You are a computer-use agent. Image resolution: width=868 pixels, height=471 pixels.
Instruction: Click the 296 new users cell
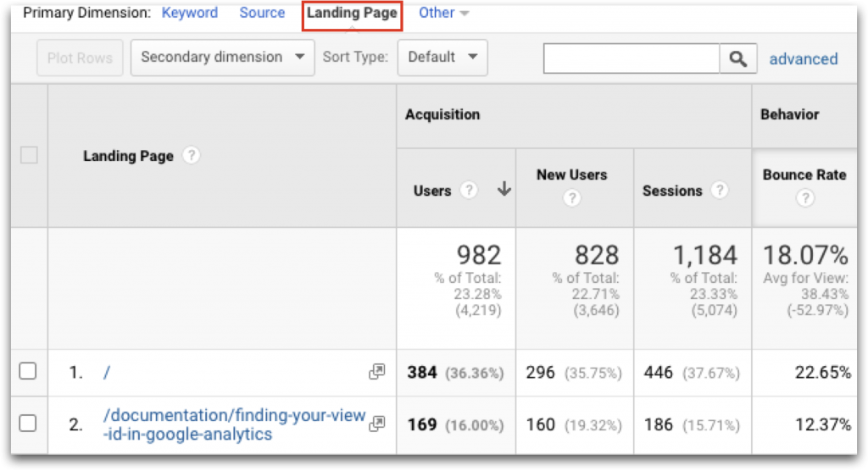click(540, 373)
